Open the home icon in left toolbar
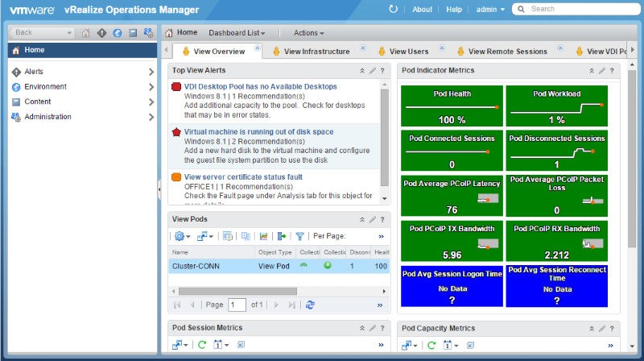Screen dimensions: 644x361 [x=85, y=33]
